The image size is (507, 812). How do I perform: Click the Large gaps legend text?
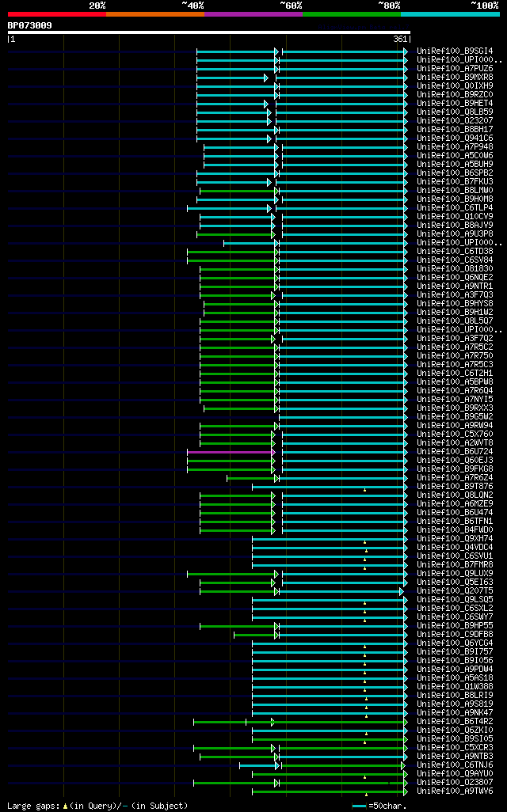click(97, 806)
